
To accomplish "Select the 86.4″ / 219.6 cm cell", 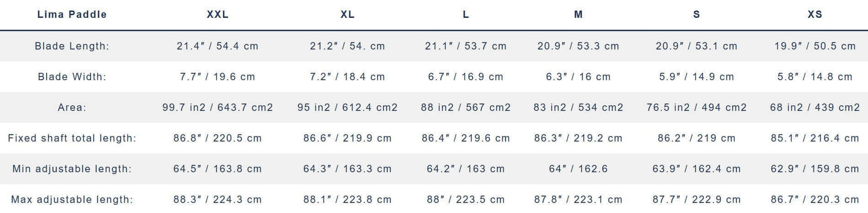I will (x=466, y=138).
